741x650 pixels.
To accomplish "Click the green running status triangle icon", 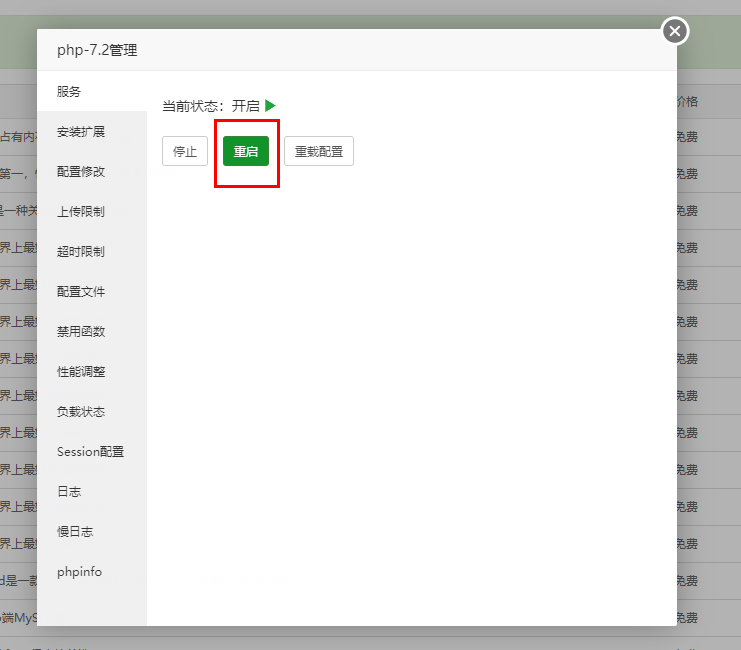I will (270, 105).
